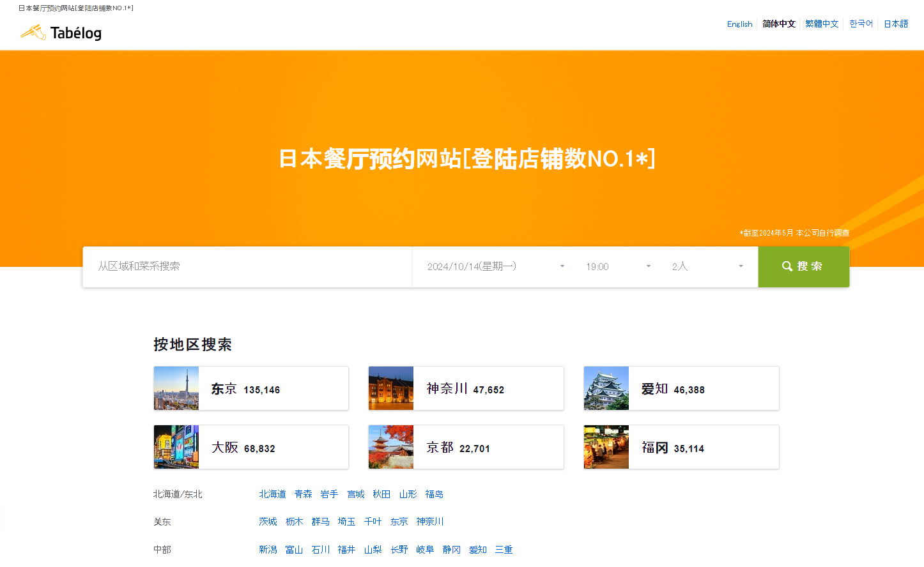
Task: Open the reservation date dropdown
Action: (x=495, y=267)
